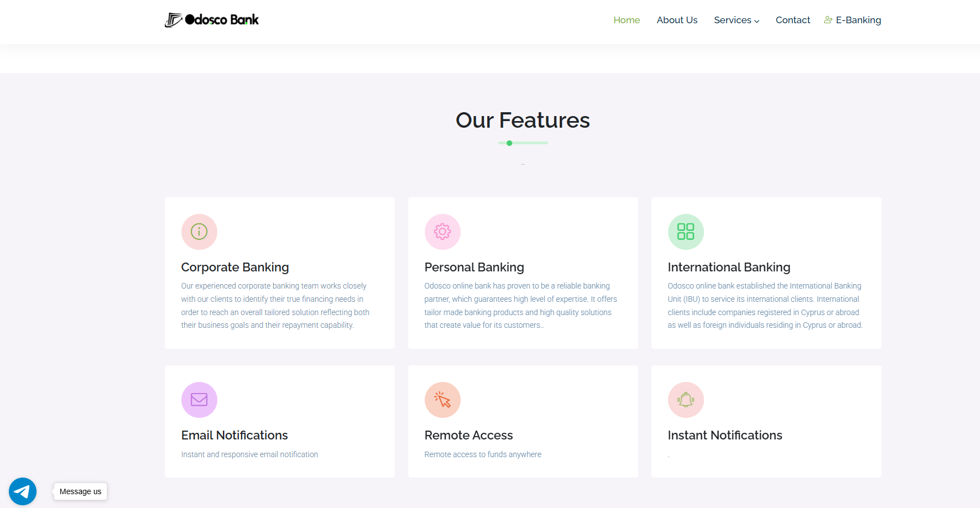Click the Message us tooltip
This screenshot has width=980, height=508.
coord(81,491)
